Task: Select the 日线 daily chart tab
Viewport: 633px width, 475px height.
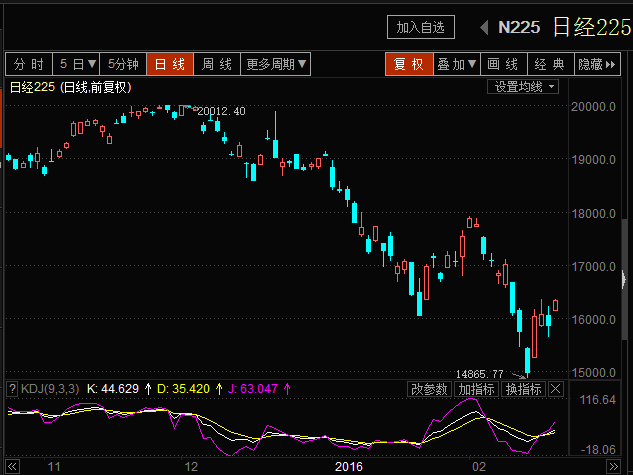Action: 170,64
